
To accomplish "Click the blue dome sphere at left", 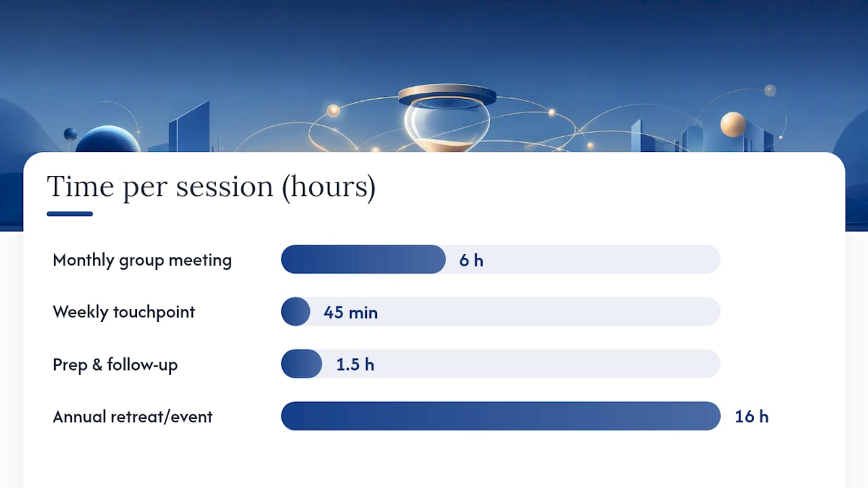I will point(108,140).
